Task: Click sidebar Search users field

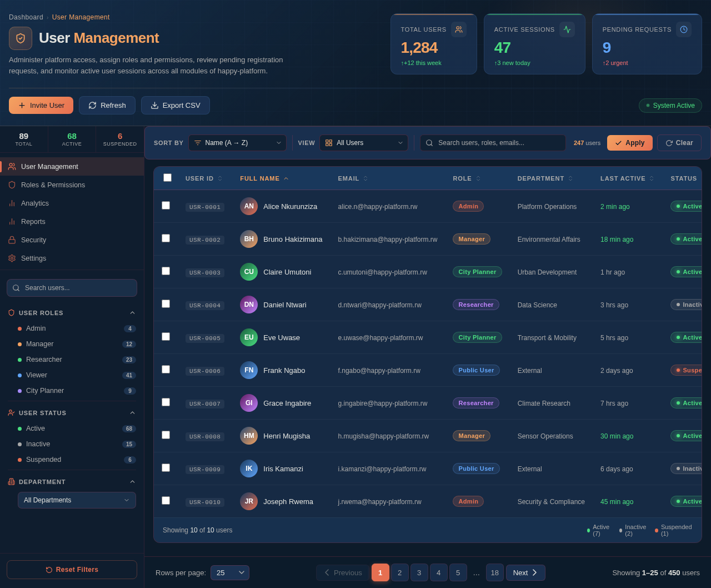Action: click(x=72, y=288)
